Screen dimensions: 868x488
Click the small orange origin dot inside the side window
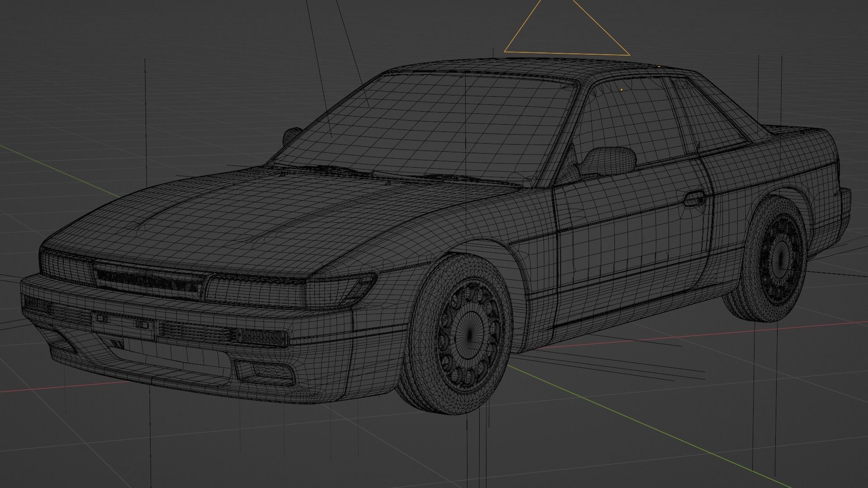(x=622, y=90)
